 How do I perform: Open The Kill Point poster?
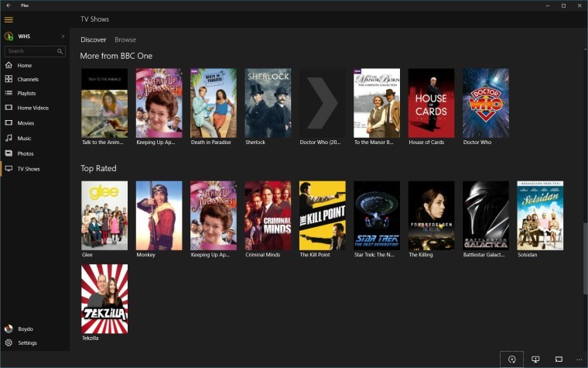pyautogui.click(x=323, y=215)
